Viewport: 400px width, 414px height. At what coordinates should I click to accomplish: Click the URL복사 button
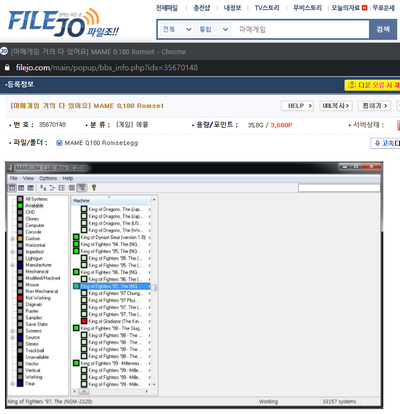[x=336, y=106]
